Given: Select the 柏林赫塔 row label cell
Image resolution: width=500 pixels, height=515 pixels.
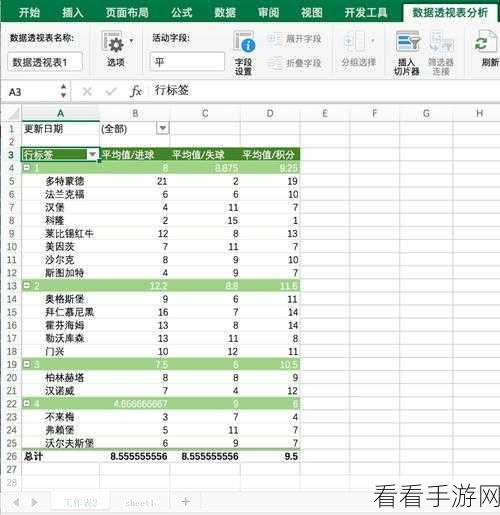Looking at the screenshot, I should [60, 377].
